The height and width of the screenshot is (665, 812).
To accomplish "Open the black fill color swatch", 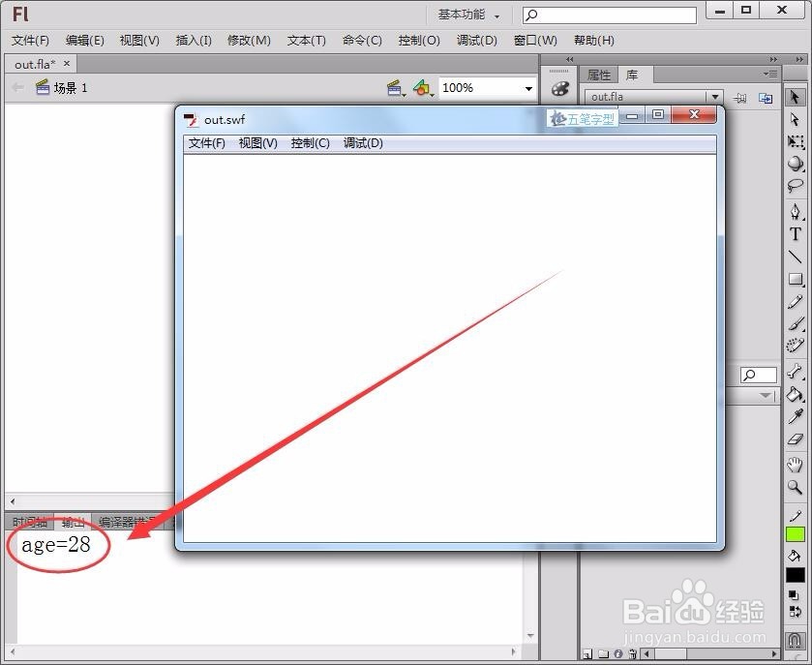I will [795, 575].
